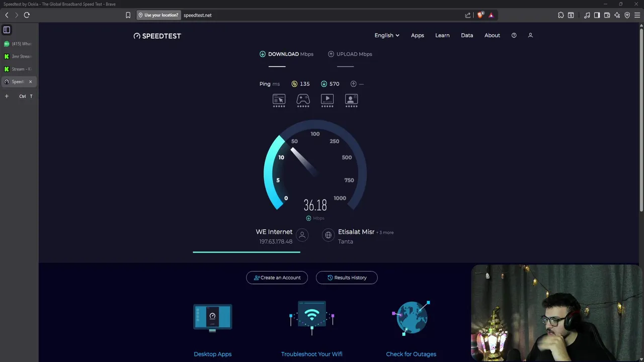Screen dimensions: 644x362
Task: Toggle the vertical tabs panel button
Action: tap(7, 30)
